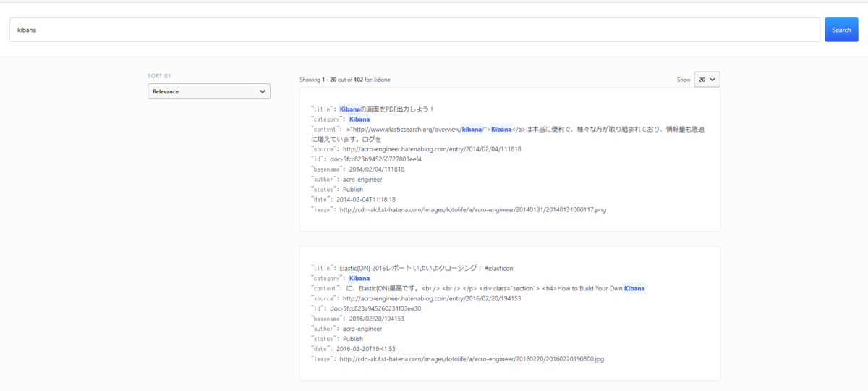The height and width of the screenshot is (391, 868).
Task: Click the source URL ending 2014/02/04/111818
Action: click(432, 149)
